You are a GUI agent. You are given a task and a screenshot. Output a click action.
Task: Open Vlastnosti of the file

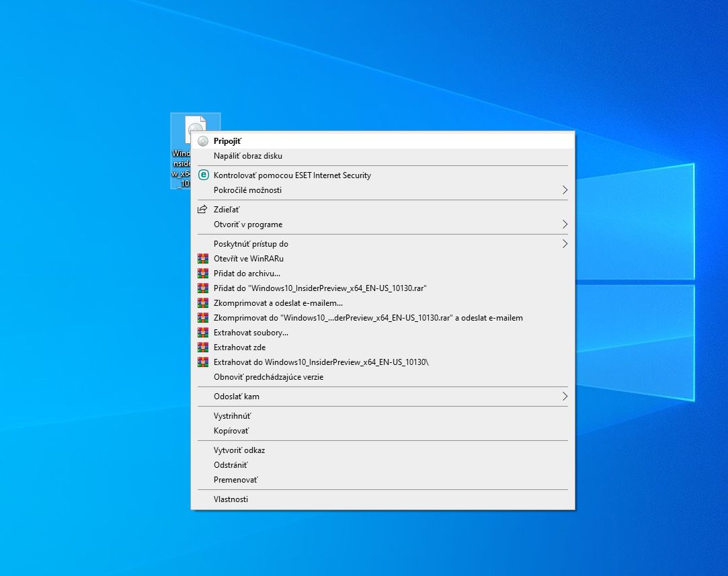point(382,499)
